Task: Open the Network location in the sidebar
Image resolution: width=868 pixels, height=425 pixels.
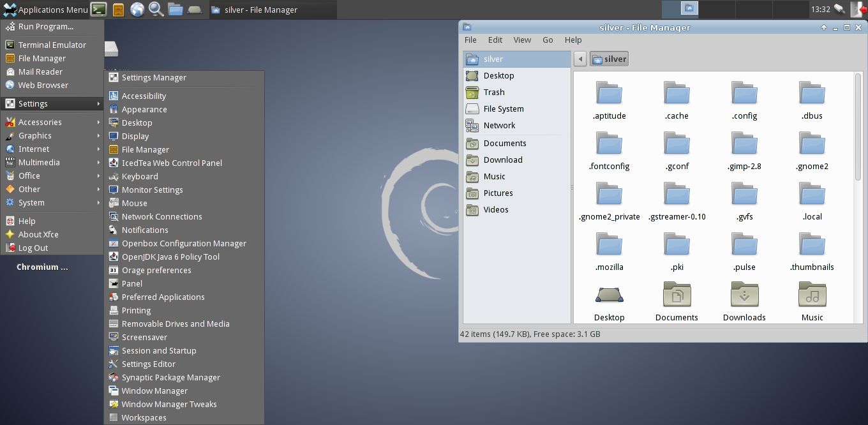Action: tap(499, 125)
